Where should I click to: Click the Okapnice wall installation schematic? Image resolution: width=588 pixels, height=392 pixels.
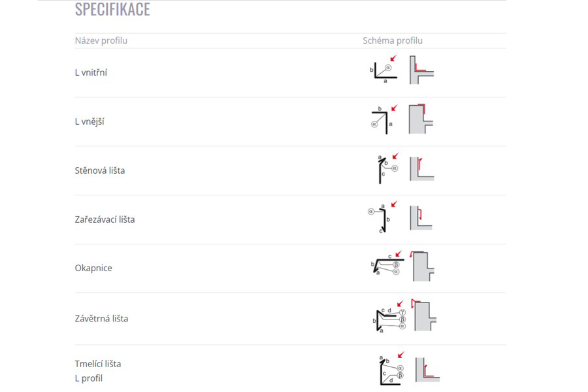[422, 266]
